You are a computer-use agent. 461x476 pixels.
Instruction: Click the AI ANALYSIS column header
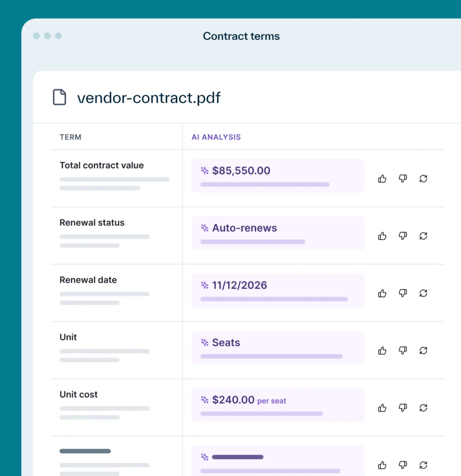(x=216, y=137)
